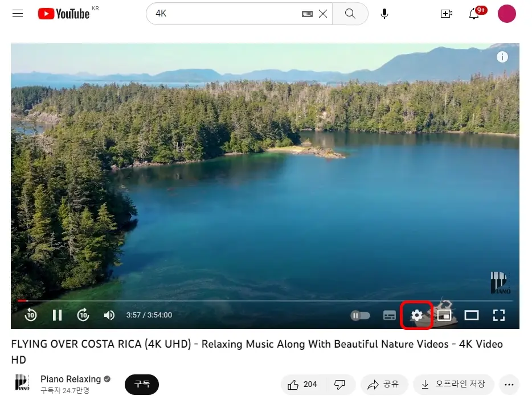Image resolution: width=532 pixels, height=396 pixels.
Task: Click the 공유 share button
Action: point(384,385)
